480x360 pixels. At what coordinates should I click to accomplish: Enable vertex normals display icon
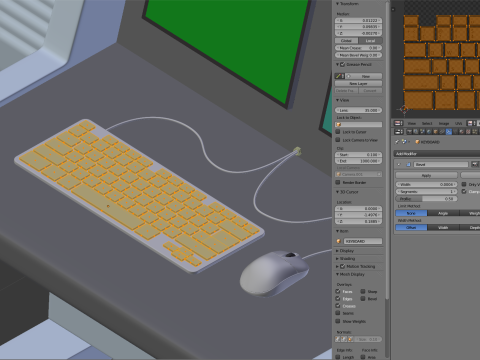[x=337, y=339]
